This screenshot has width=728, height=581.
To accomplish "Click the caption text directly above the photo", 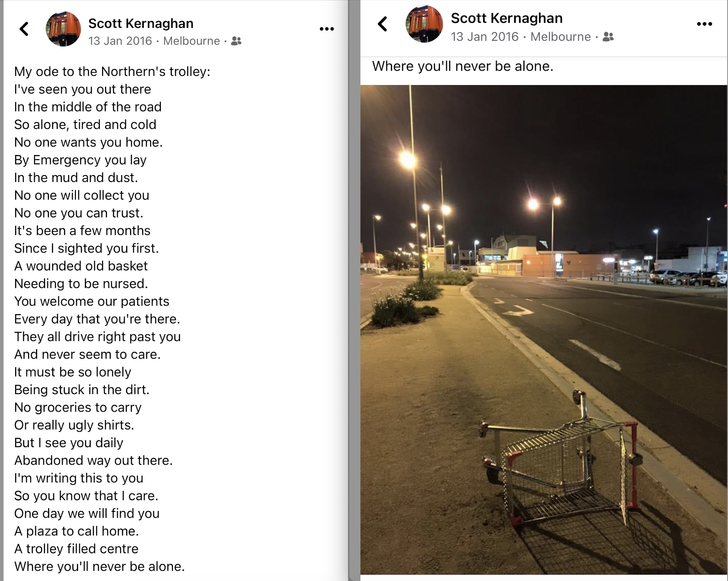I will 463,66.
